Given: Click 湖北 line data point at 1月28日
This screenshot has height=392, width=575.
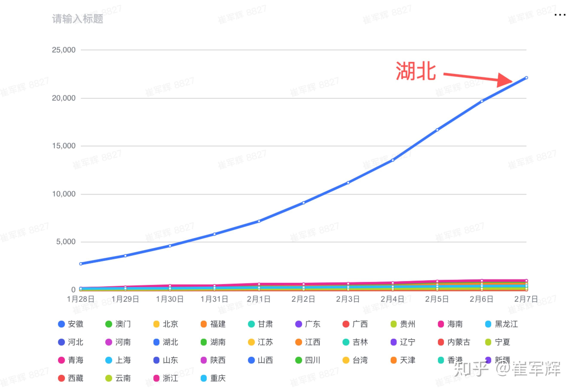Looking at the screenshot, I should 81,264.
